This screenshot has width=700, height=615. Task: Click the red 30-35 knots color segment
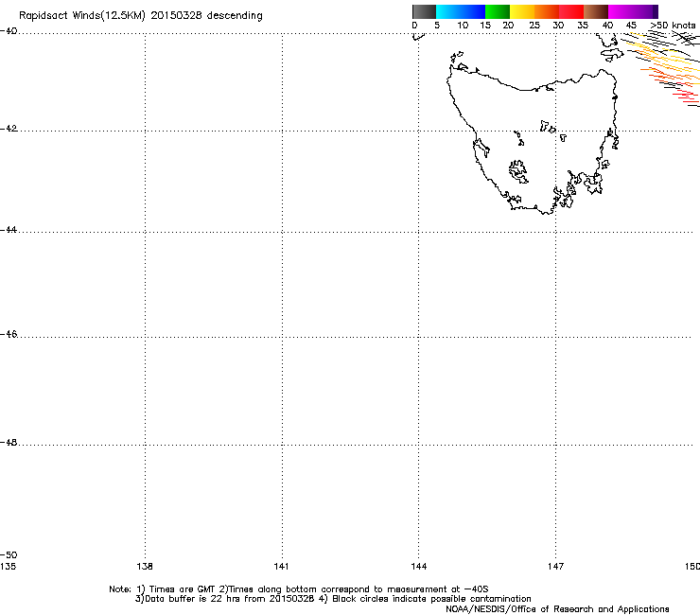click(571, 11)
